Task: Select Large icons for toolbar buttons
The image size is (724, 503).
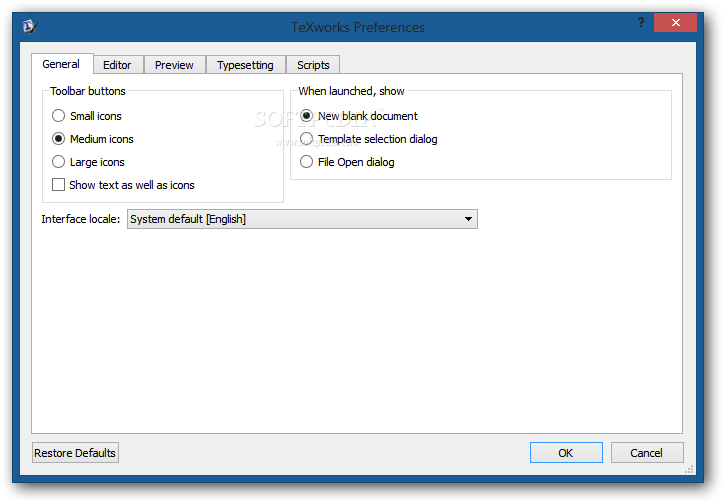Action: point(88,162)
